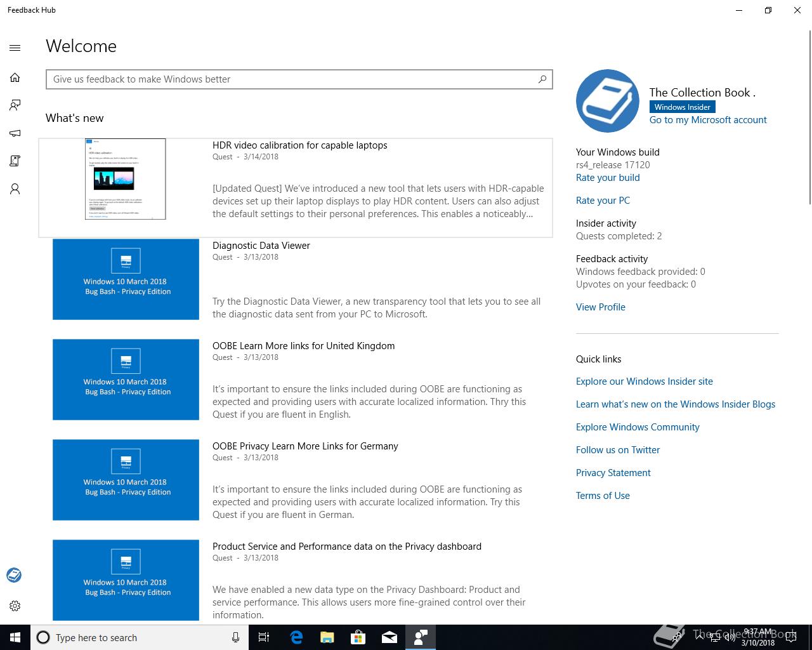Open OOBE United Kingdom quest thumbnail
The image size is (812, 650).
pos(126,380)
